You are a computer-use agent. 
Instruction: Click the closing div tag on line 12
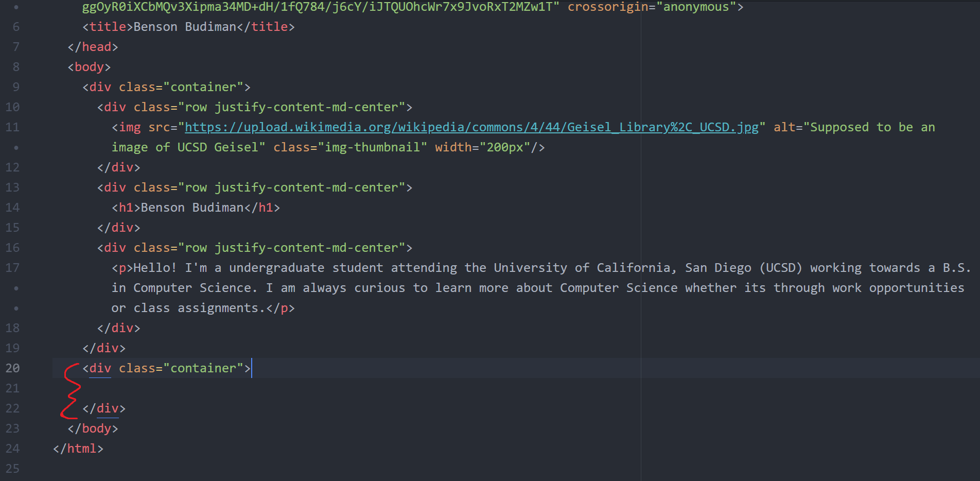click(x=118, y=167)
